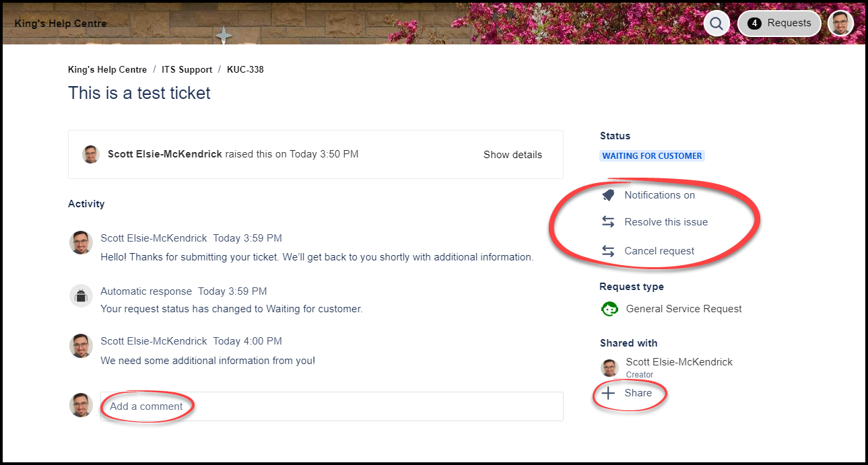Click Scott Elsie-McKendrick name under Shared with
The width and height of the screenshot is (868, 465).
pos(679,362)
